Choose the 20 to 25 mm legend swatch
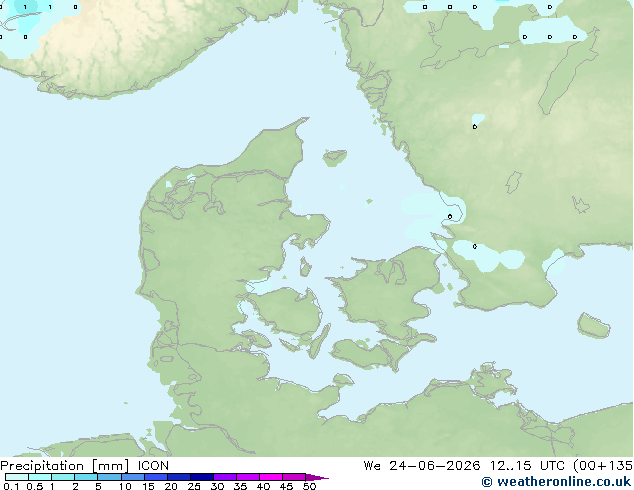 179,477
